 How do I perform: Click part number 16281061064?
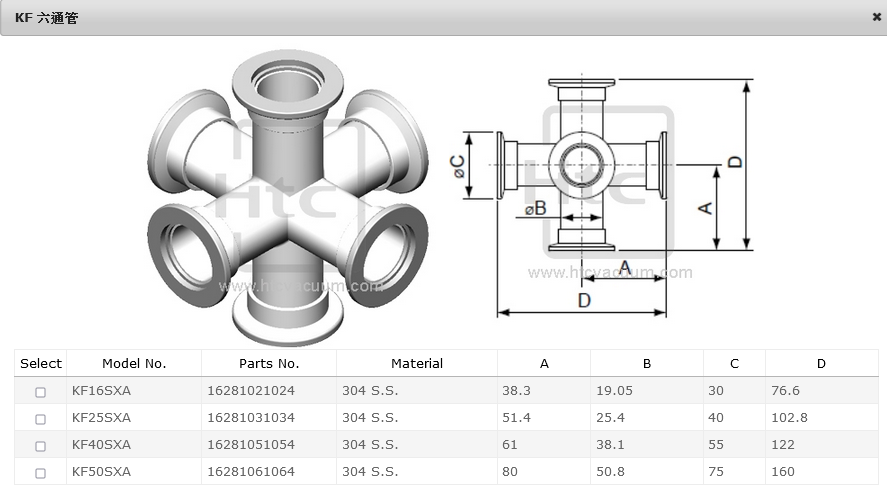(x=251, y=472)
